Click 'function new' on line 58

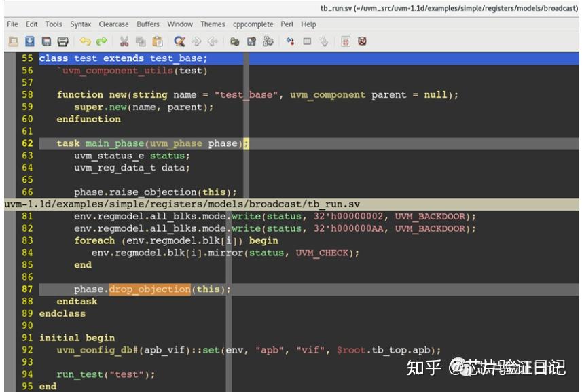(x=92, y=94)
